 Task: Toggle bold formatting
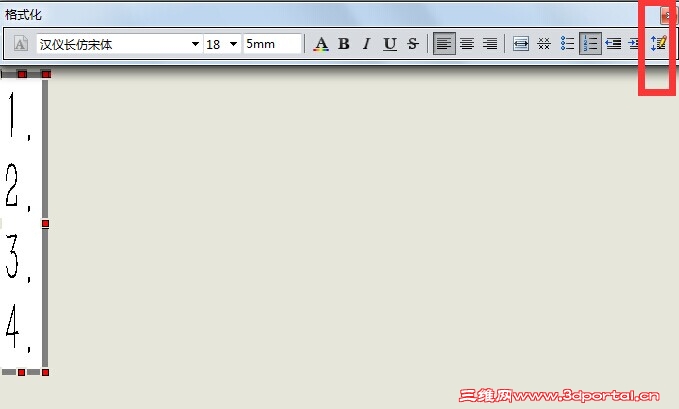tap(344, 44)
